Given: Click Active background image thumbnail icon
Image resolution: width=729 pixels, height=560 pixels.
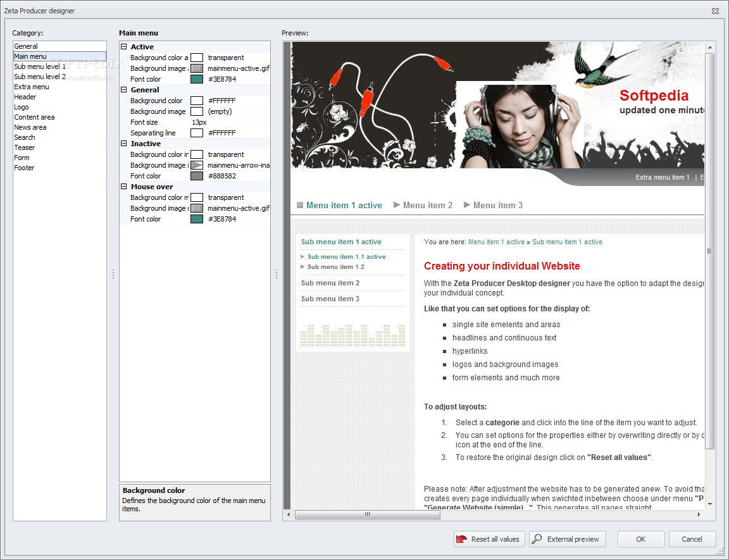Looking at the screenshot, I should coord(197,68).
